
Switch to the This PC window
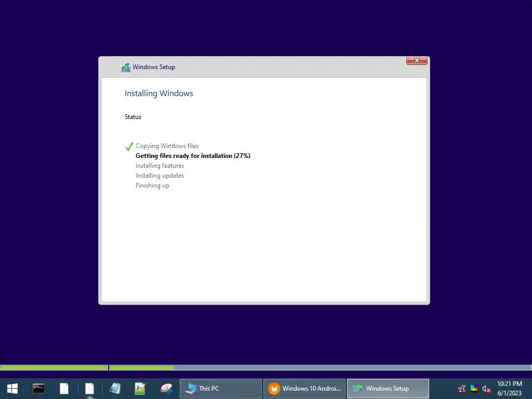pyautogui.click(x=220, y=389)
